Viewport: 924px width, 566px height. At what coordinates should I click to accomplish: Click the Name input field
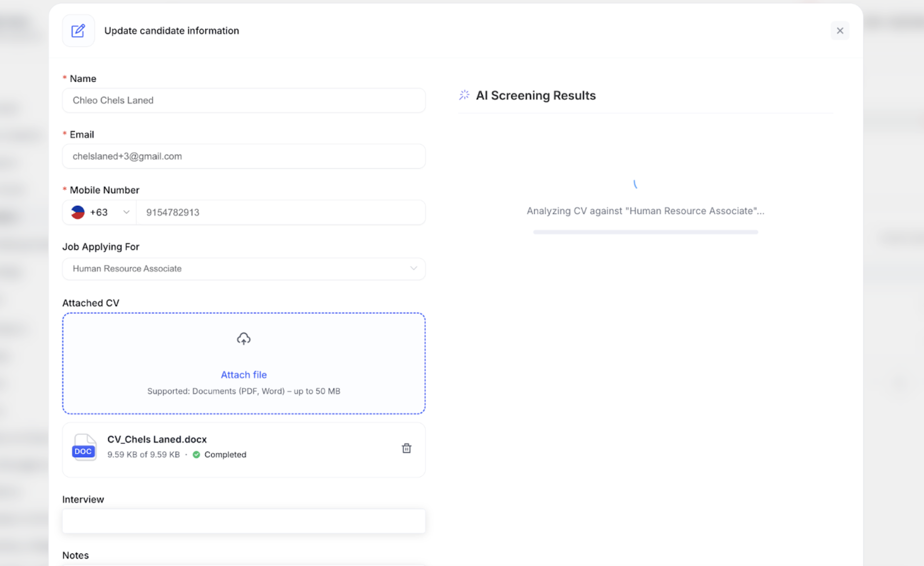click(x=243, y=100)
